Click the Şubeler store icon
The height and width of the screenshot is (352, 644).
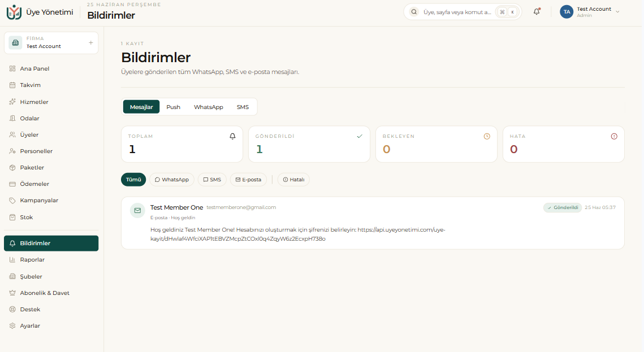pos(12,276)
